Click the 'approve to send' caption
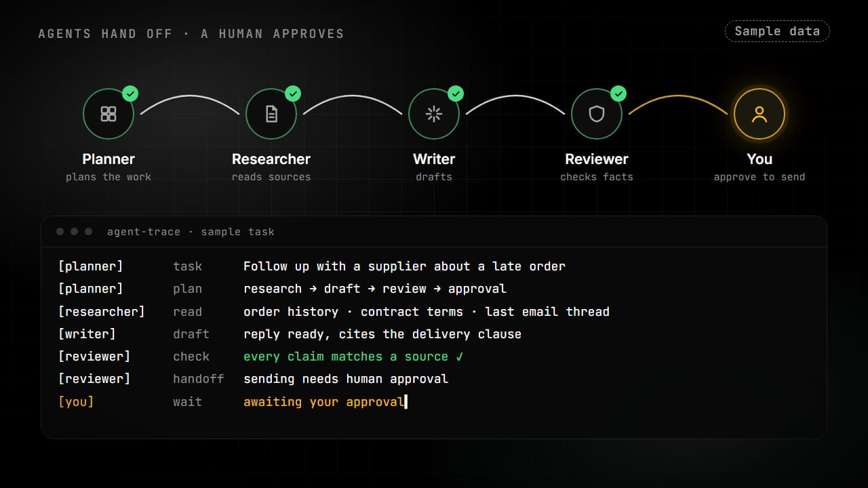This screenshot has width=868, height=488. [759, 177]
